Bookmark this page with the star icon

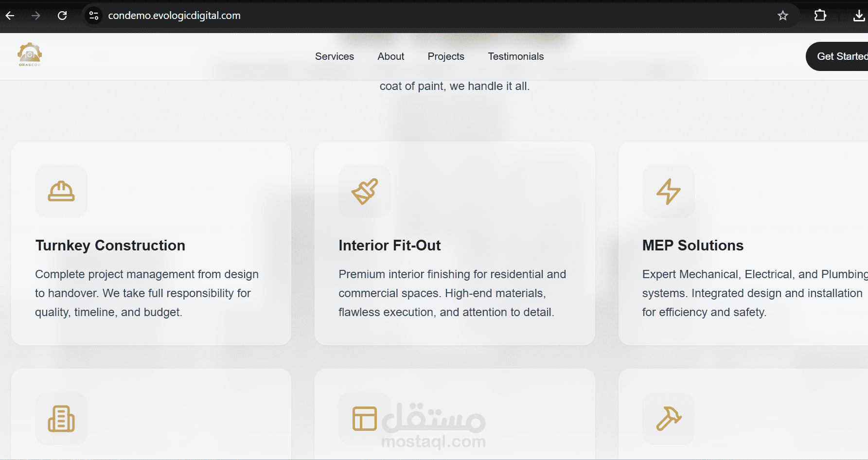click(782, 16)
